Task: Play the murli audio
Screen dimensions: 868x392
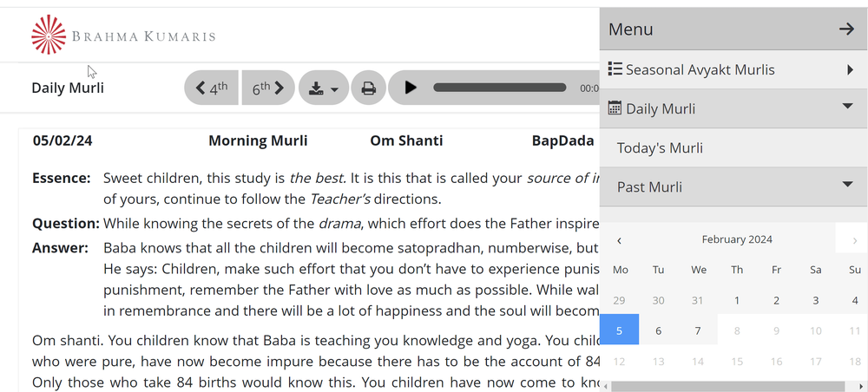Action: (x=411, y=88)
